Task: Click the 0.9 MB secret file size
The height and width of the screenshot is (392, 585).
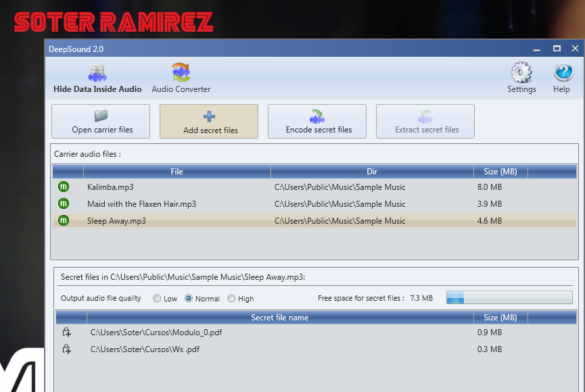Action: pyautogui.click(x=490, y=333)
